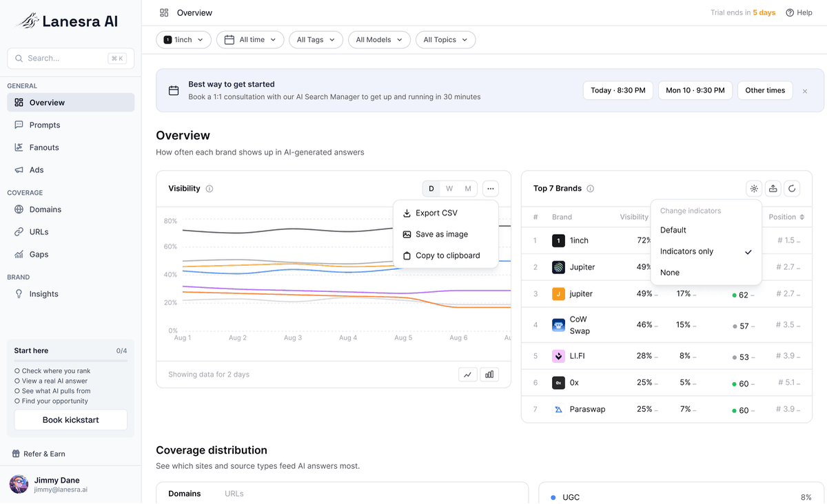
Task: Click the 1inch brand logo in table
Action: (x=558, y=240)
